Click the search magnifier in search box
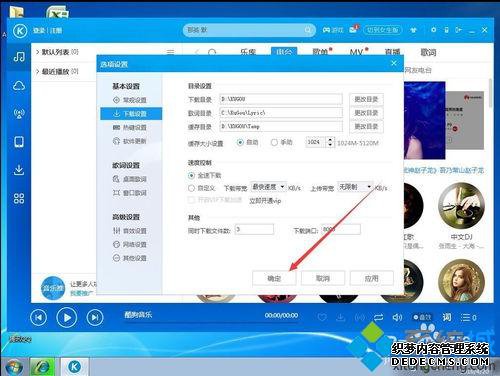500x376 pixels. pos(308,31)
